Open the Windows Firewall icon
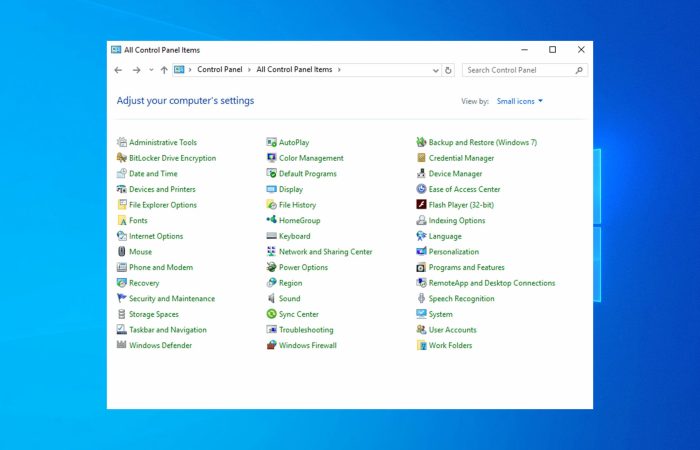Viewport: 700px width, 450px height. (x=271, y=345)
